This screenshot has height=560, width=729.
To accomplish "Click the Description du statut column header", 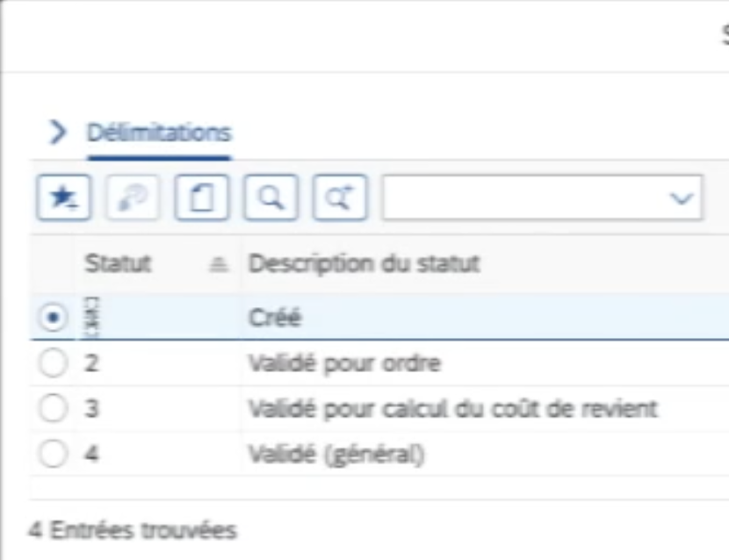I will [364, 264].
